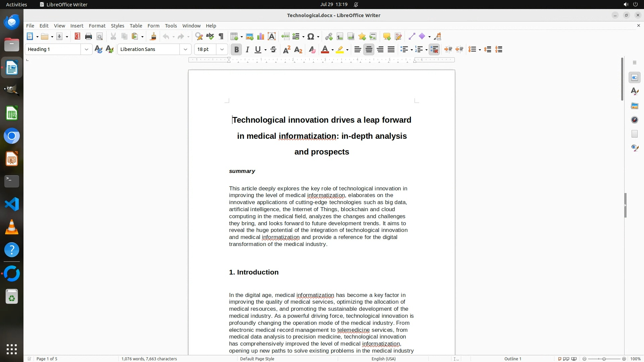
Task: Expand the Liberation Sans font name dropdown
Action: point(185,49)
